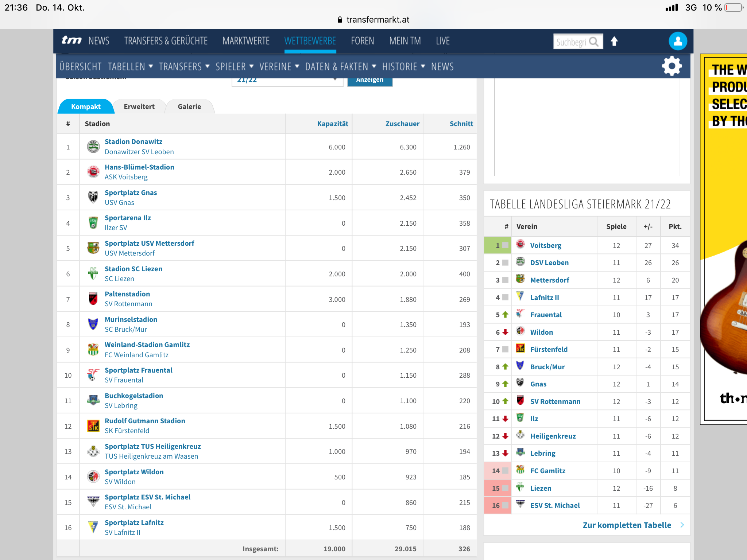The image size is (747, 560).
Task: Open Stadion Donawitz link
Action: click(133, 141)
